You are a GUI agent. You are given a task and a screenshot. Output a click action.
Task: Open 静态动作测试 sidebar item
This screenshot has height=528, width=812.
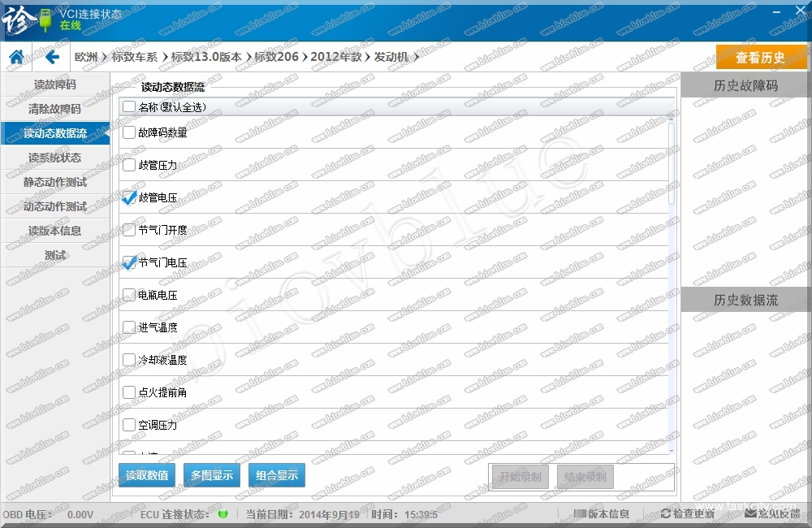pos(55,182)
